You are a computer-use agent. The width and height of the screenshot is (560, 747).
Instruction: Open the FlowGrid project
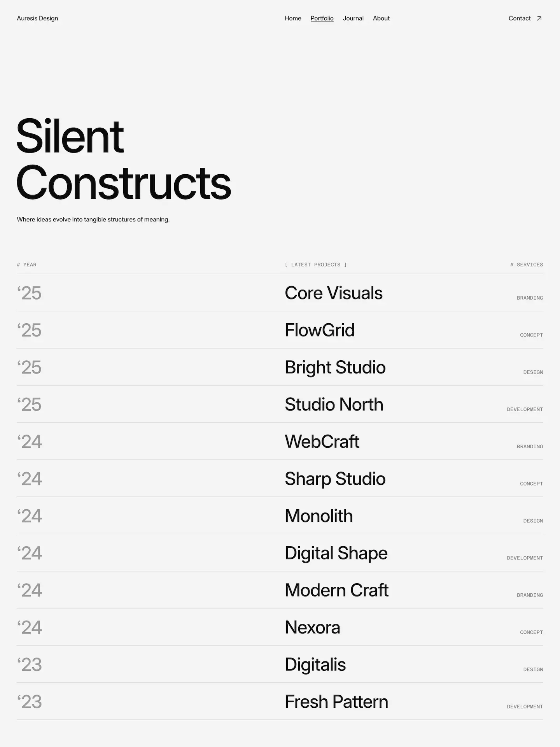[x=320, y=330]
